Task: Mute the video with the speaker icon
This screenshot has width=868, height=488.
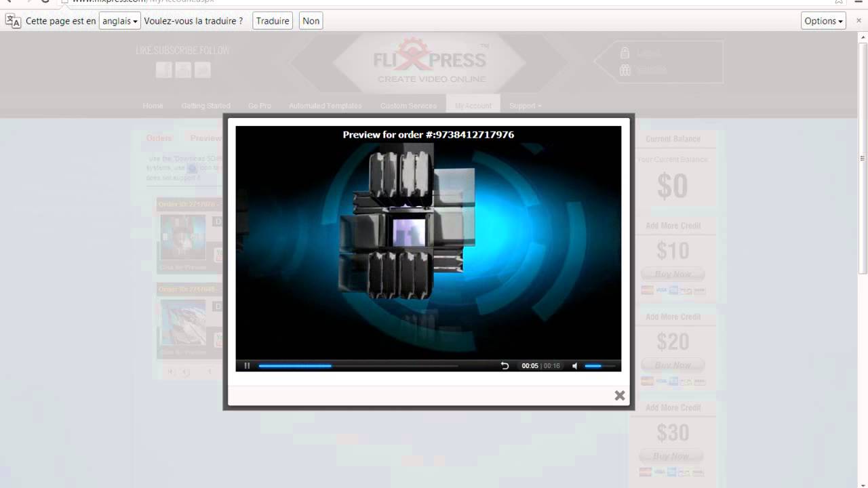Action: (575, 366)
